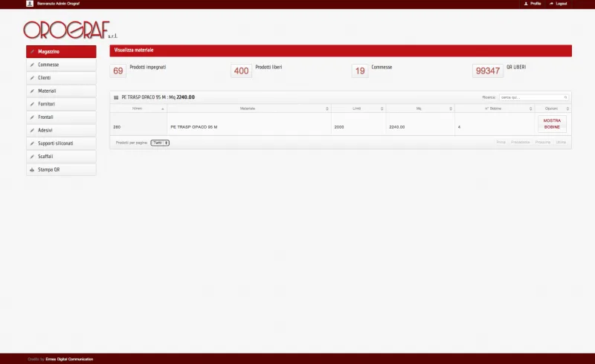This screenshot has width=595, height=364.
Task: Click the Precedente pagination button
Action: pos(520,142)
